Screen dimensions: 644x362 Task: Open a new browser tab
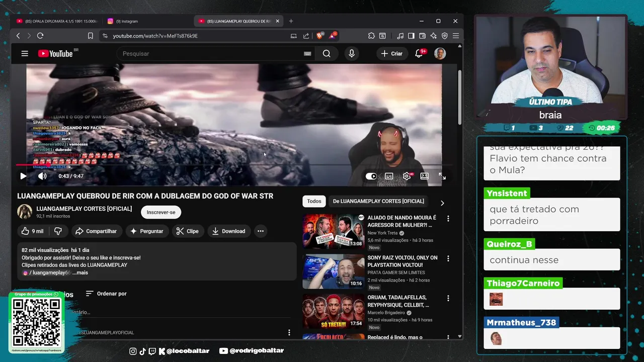(x=291, y=21)
